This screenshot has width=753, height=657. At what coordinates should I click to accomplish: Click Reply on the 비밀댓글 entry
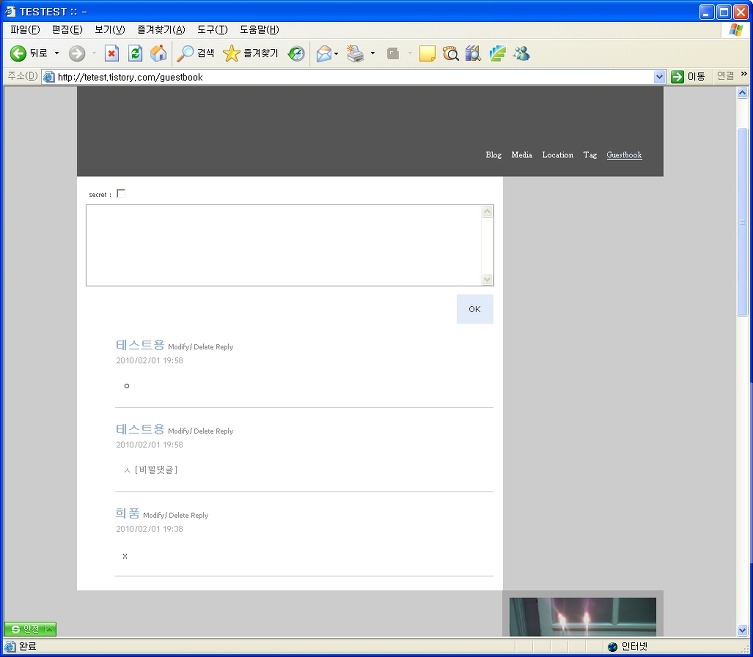(x=224, y=431)
